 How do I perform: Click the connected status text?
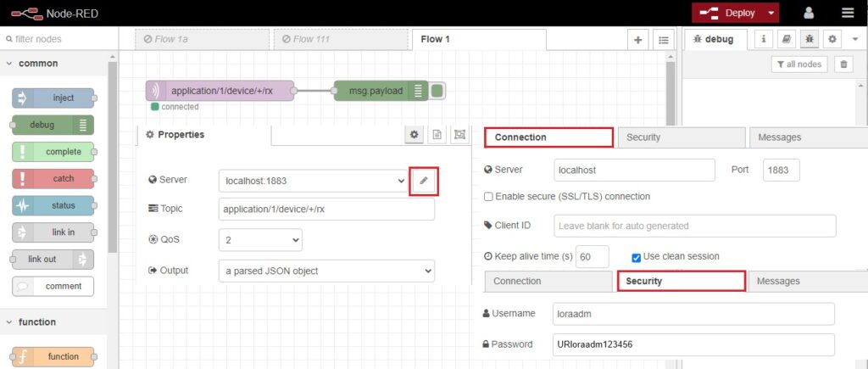180,106
